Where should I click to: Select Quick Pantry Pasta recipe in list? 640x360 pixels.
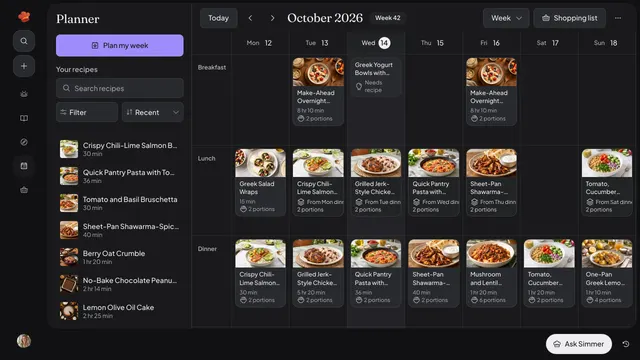point(120,176)
